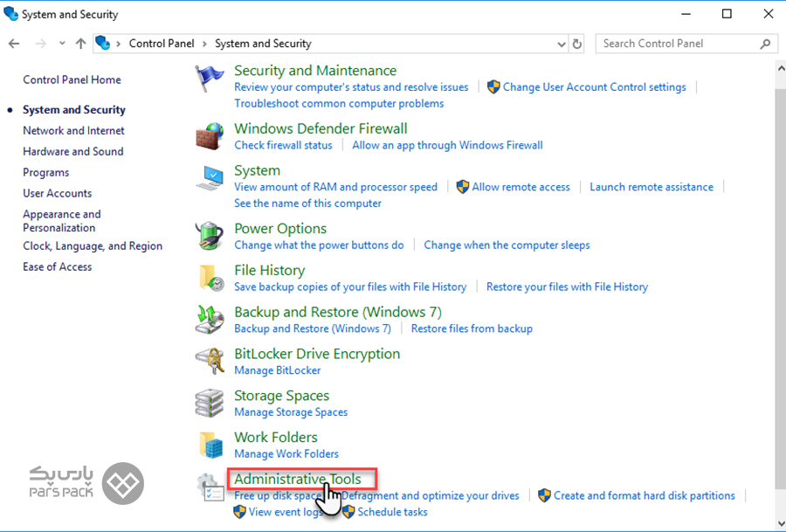Open Backup and Restore (Windows 7) heading

(338, 313)
